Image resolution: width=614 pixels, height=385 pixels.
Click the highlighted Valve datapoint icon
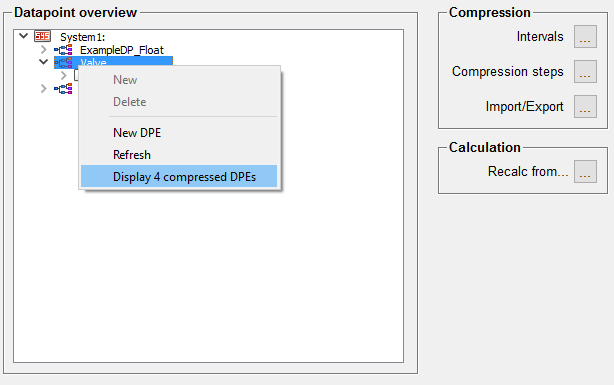pos(63,62)
